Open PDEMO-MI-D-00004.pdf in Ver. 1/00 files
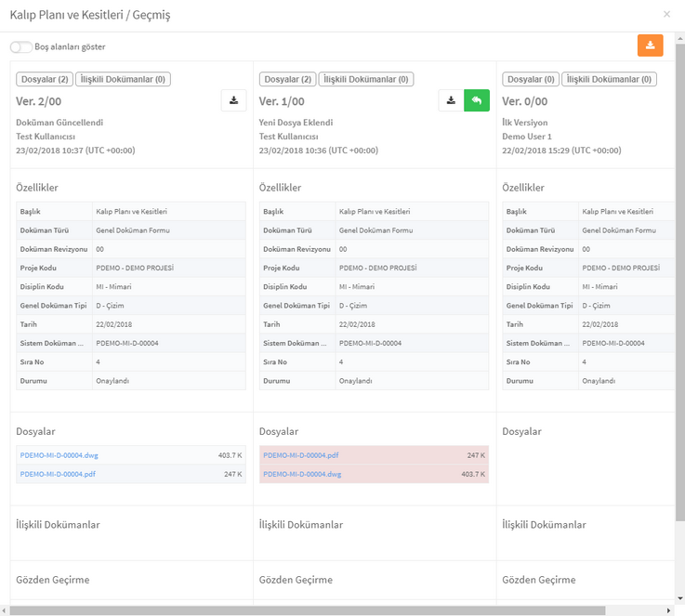This screenshot has height=616, width=685. (300, 455)
